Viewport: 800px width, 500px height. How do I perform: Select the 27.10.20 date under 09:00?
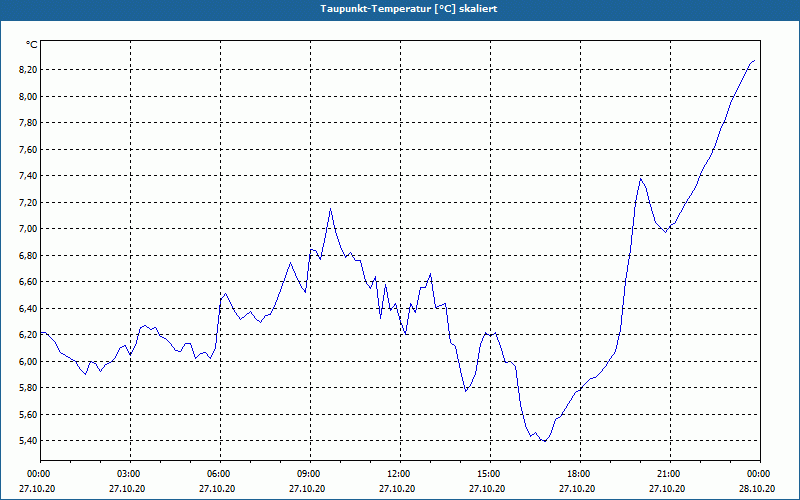coord(307,488)
